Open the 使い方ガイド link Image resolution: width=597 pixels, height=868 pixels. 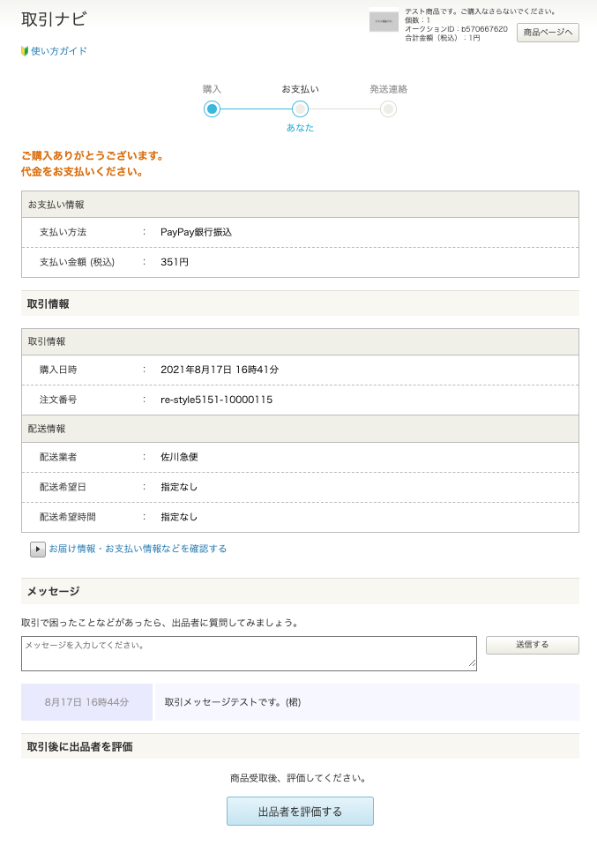click(x=59, y=51)
